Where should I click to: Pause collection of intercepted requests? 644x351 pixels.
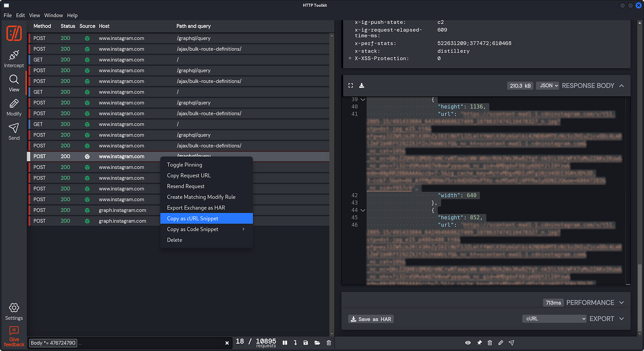[x=285, y=343]
